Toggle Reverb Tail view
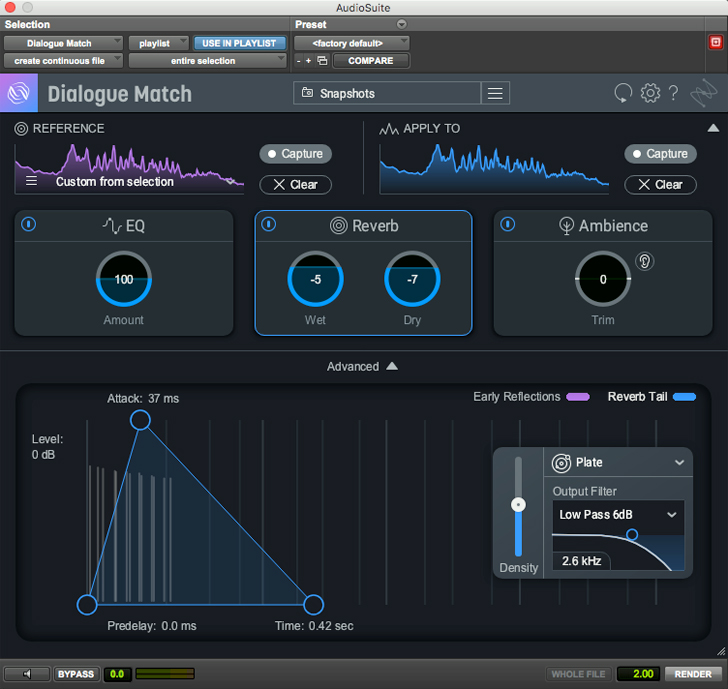 point(651,396)
